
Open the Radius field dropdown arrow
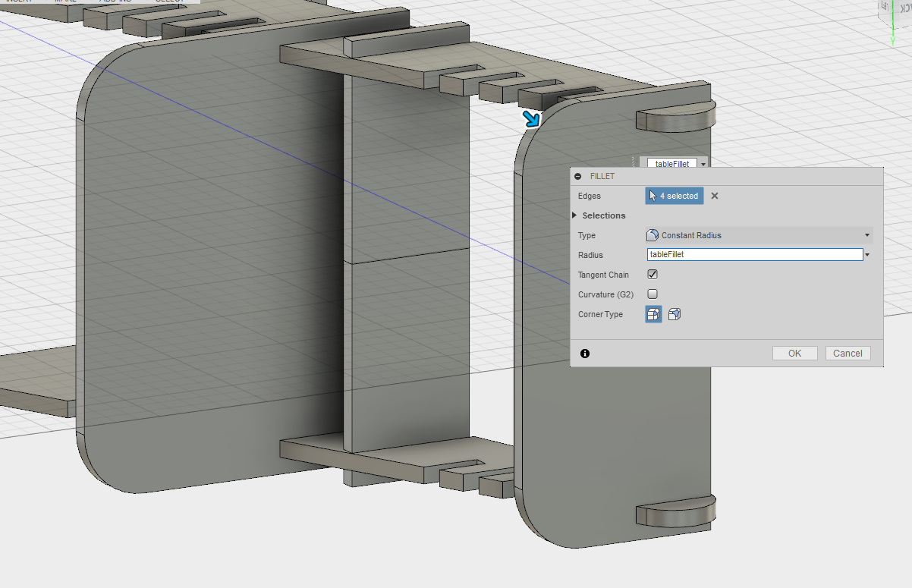point(868,255)
